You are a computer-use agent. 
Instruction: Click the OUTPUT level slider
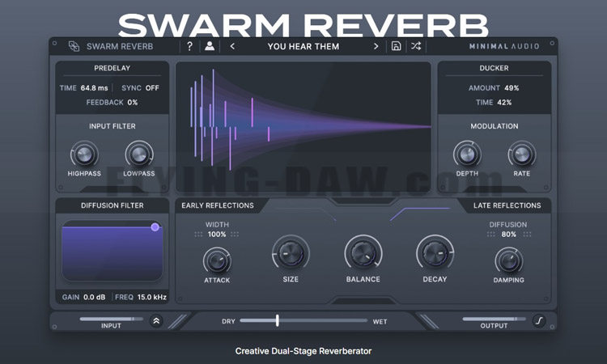coord(494,320)
